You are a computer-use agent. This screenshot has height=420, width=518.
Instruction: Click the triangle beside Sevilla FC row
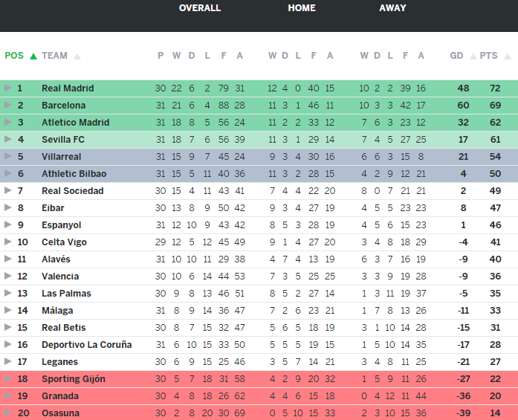[7, 140]
